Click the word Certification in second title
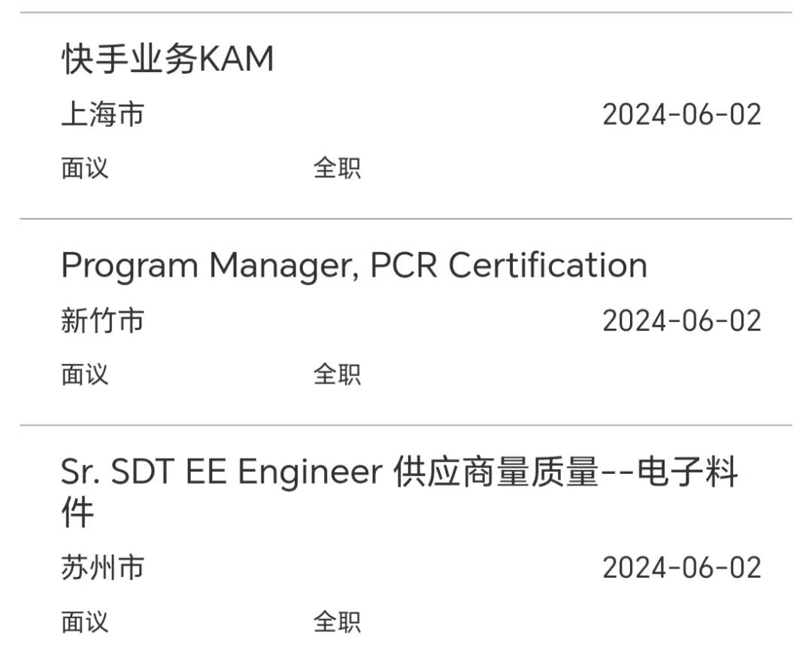 click(548, 265)
